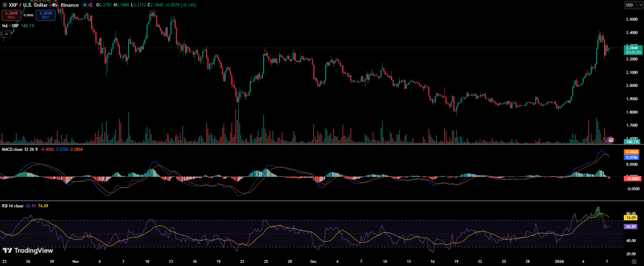
Task: Collapse the indicator legend with the chevron
Action: click(x=6, y=34)
